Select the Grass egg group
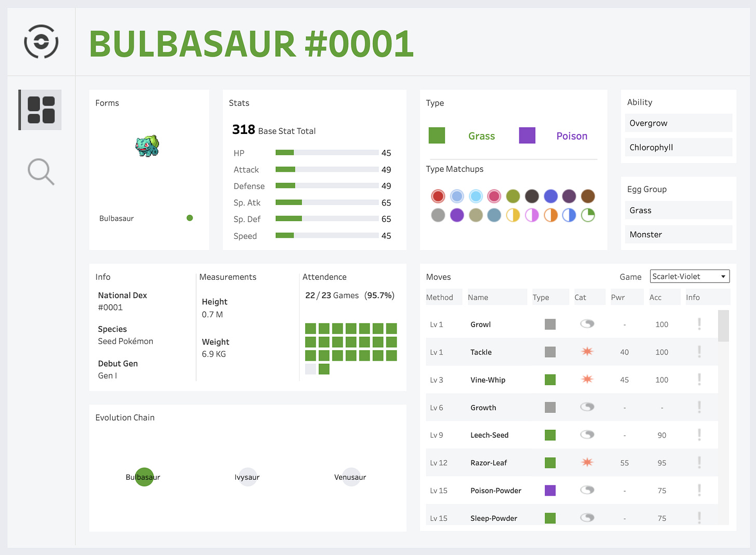 (x=679, y=210)
